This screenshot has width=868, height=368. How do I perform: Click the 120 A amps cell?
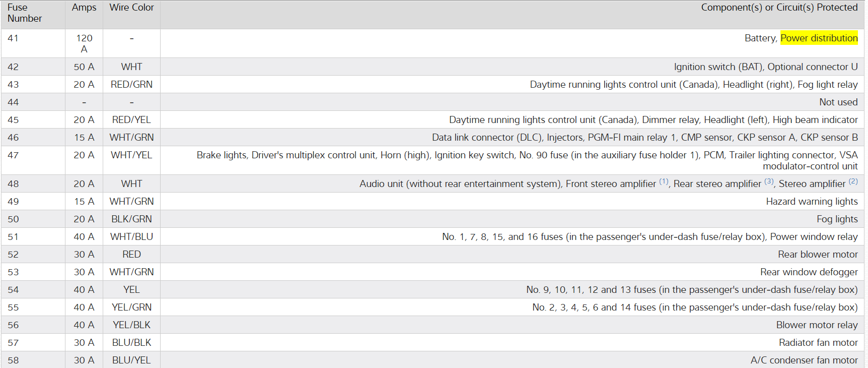[x=84, y=43]
